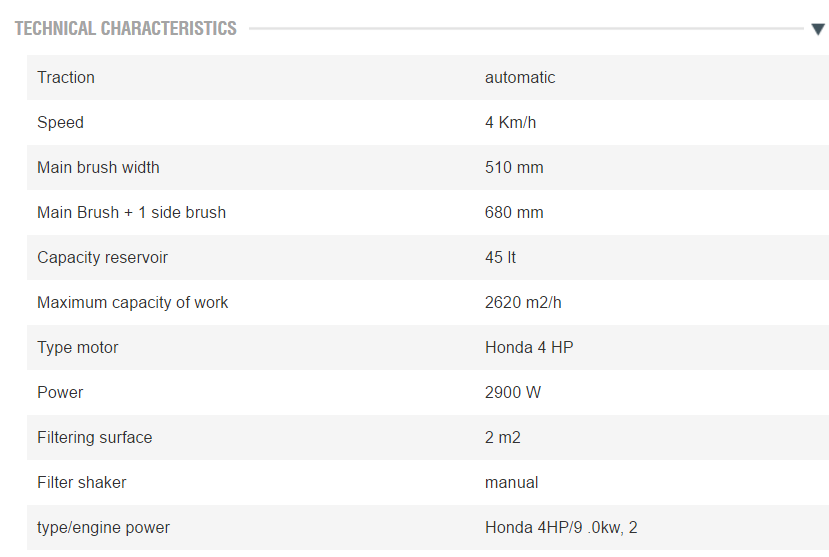Select the Speed row label
The height and width of the screenshot is (557, 829).
point(61,123)
